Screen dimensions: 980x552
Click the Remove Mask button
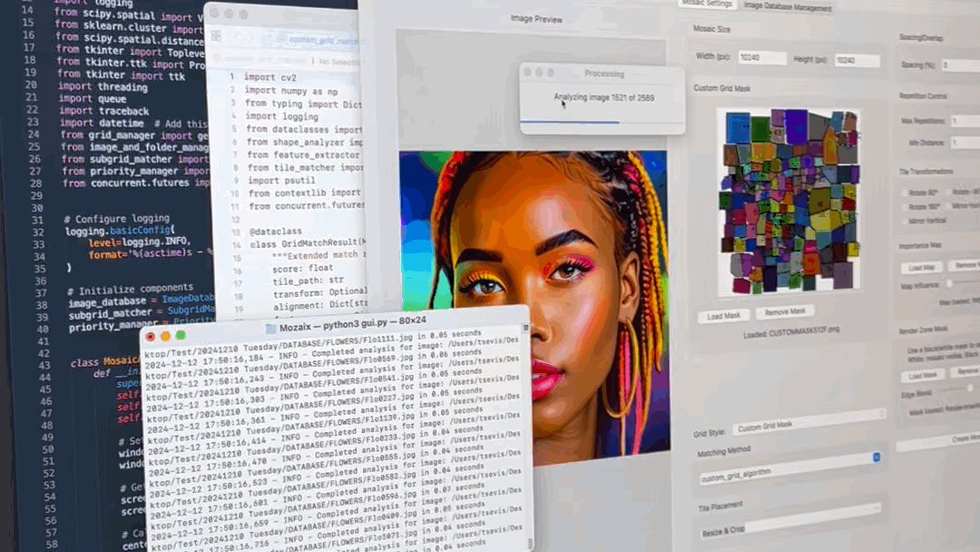[x=785, y=311]
